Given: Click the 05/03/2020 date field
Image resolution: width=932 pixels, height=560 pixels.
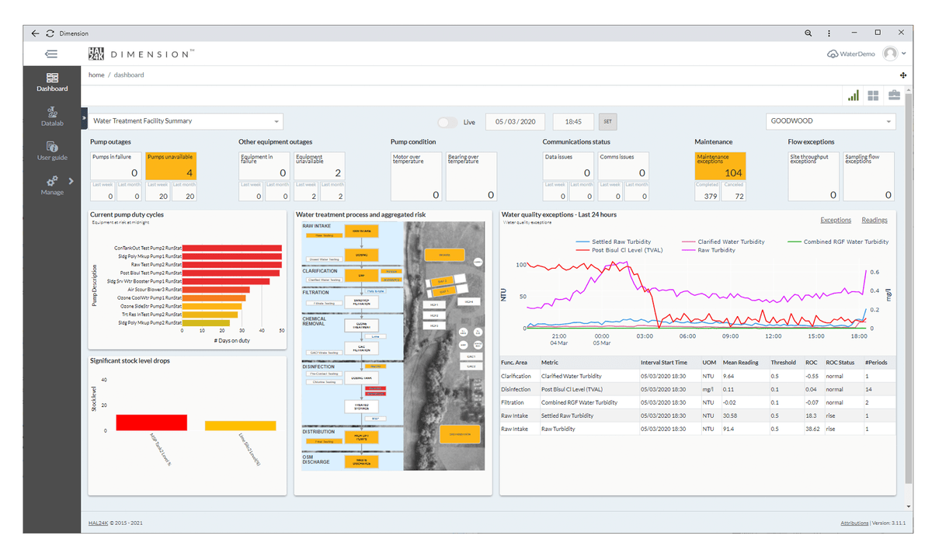Looking at the screenshot, I should pos(516,122).
